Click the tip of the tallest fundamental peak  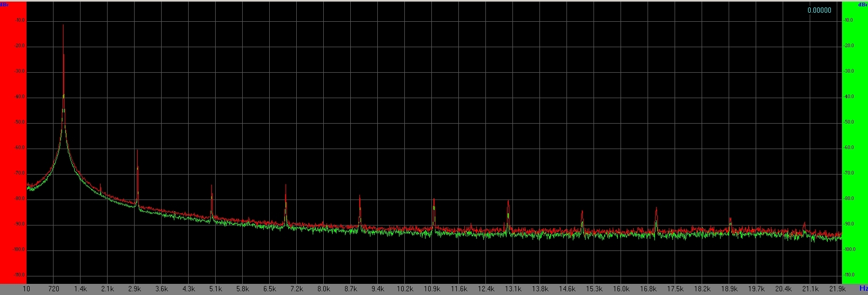click(x=63, y=25)
